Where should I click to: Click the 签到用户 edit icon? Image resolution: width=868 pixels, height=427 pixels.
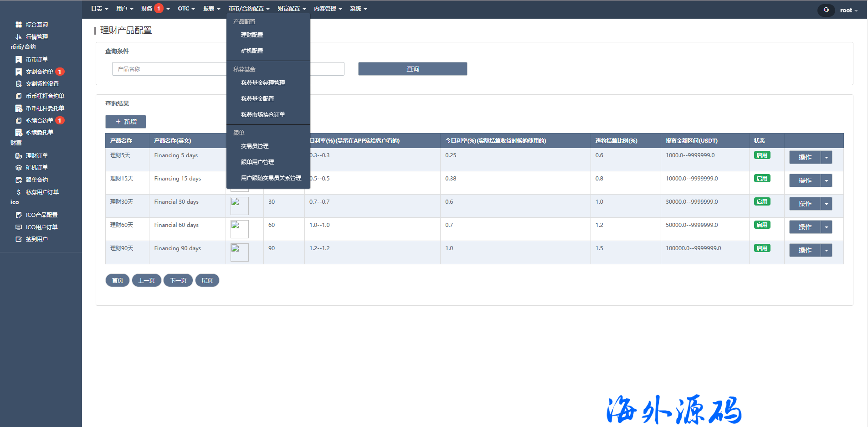[x=19, y=239]
